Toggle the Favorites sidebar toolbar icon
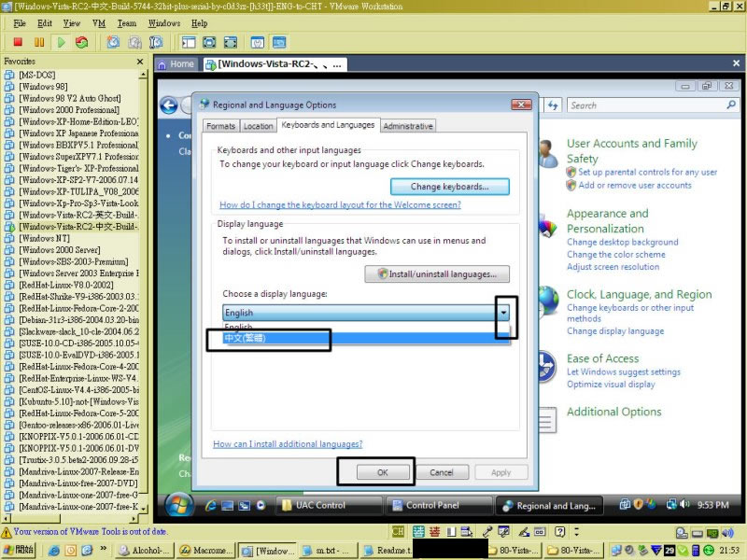The width and height of the screenshot is (747, 560). click(189, 42)
